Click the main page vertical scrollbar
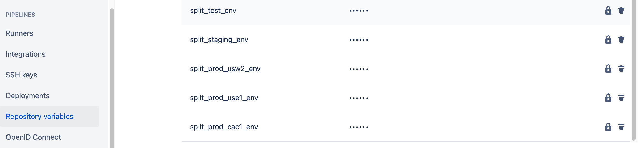Image resolution: width=644 pixels, height=148 pixels. (634, 70)
